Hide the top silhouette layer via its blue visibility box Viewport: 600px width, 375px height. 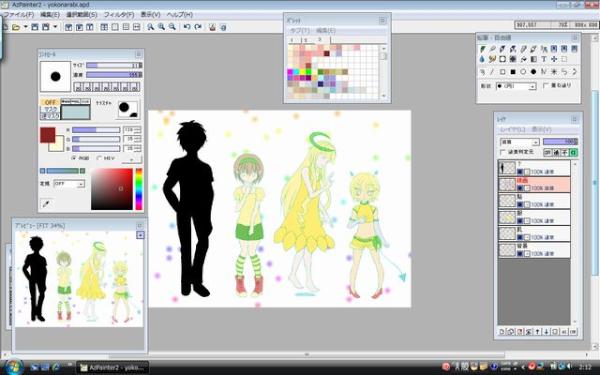pyautogui.click(x=520, y=172)
